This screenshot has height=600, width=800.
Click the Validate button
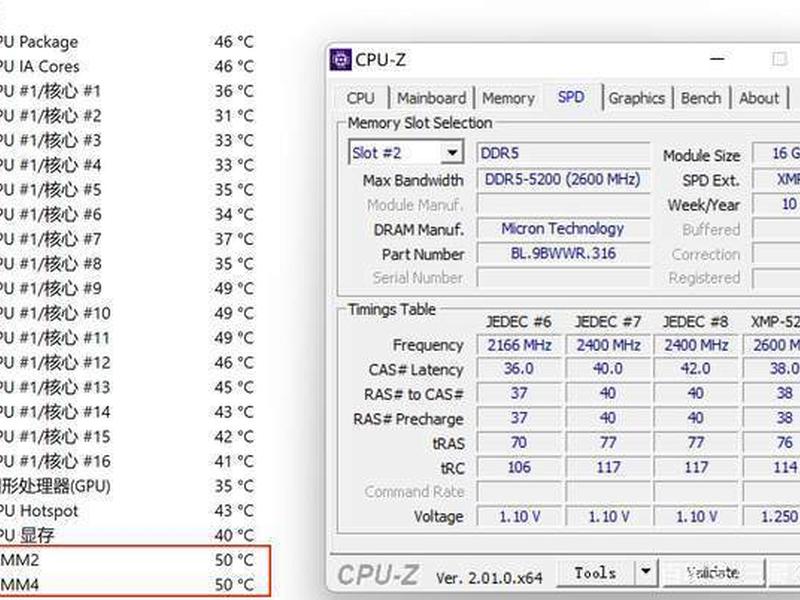tap(713, 573)
